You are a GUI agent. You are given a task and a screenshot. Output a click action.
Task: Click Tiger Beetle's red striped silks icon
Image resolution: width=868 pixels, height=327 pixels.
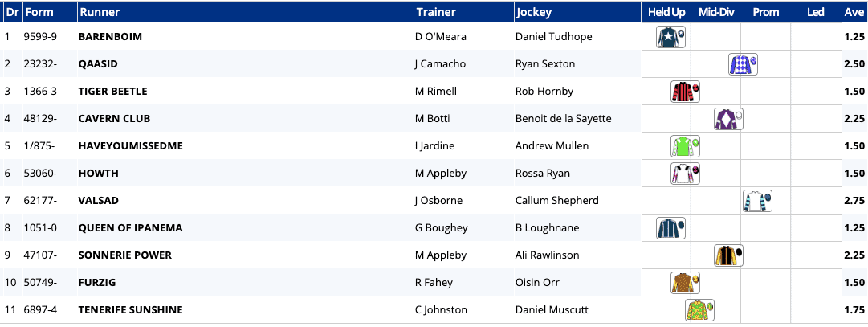(685, 92)
